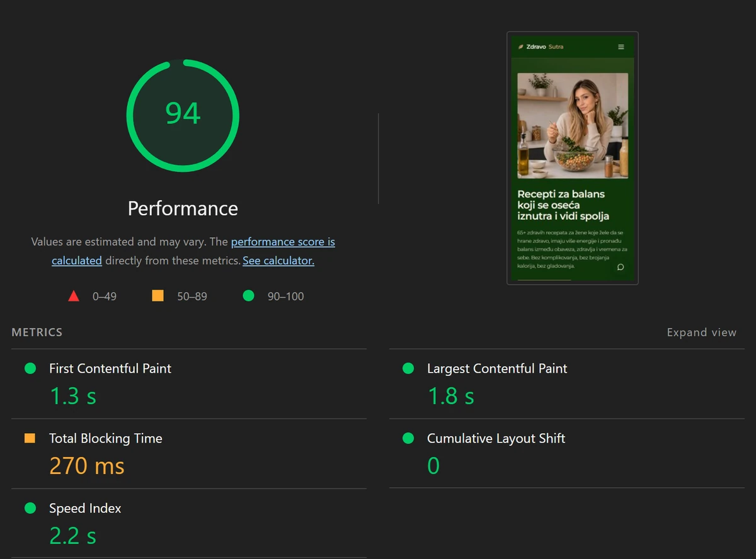
Task: Click the chat bubble icon in the page preview
Action: pyautogui.click(x=620, y=267)
